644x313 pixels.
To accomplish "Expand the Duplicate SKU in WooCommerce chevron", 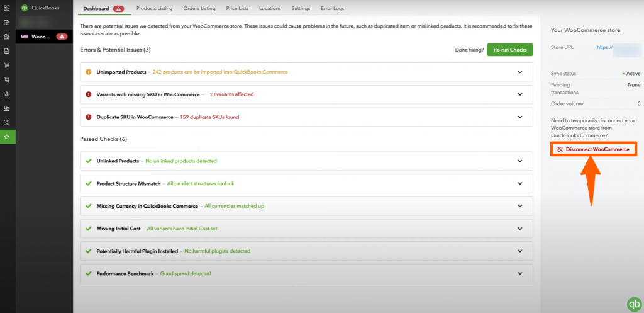I will point(520,117).
